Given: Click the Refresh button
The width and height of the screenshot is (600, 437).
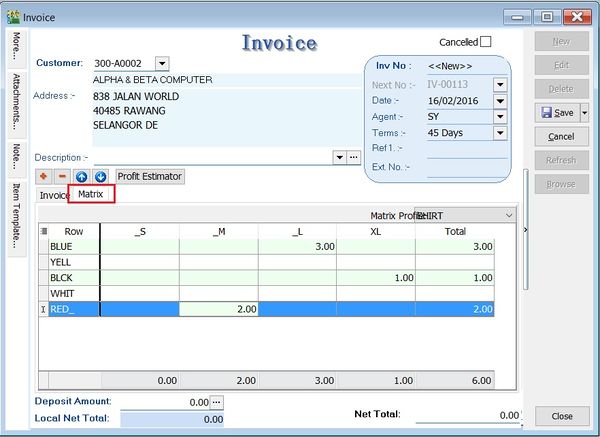Looking at the screenshot, I should tap(561, 160).
